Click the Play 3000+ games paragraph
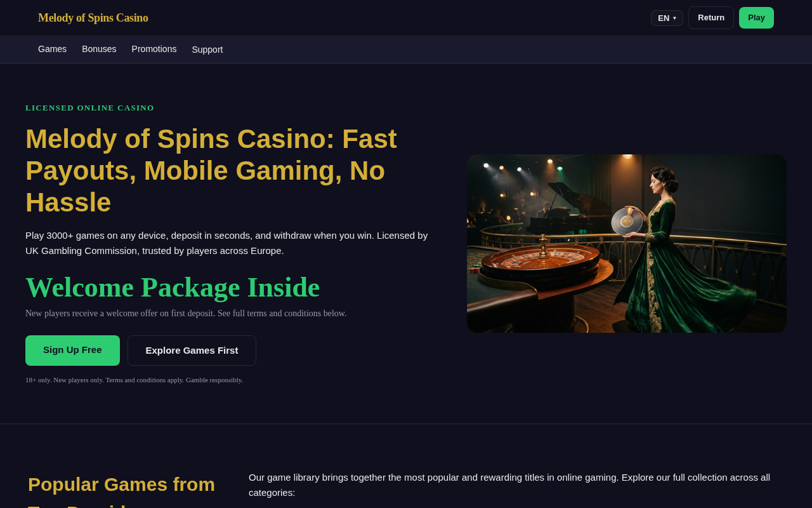This screenshot has height=508, width=812. [226, 243]
